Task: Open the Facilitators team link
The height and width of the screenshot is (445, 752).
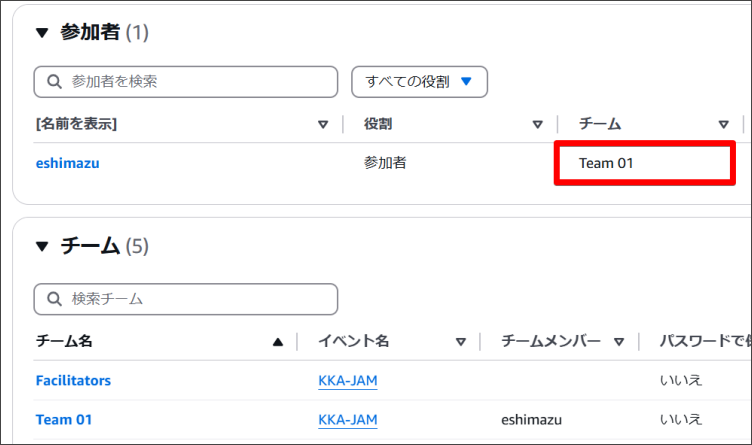Action: pyautogui.click(x=73, y=380)
